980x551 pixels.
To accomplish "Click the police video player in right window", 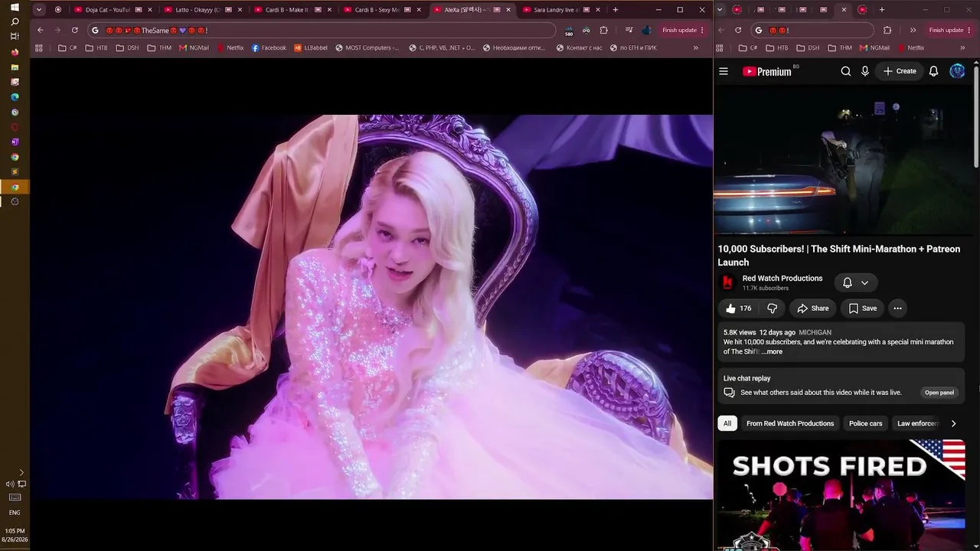I will point(843,160).
